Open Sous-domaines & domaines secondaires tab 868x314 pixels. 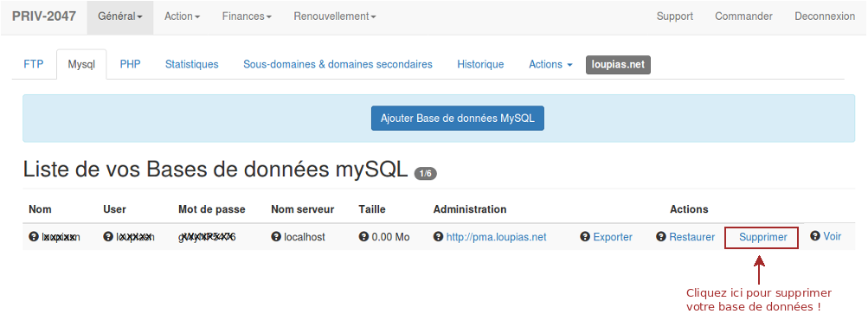[338, 64]
